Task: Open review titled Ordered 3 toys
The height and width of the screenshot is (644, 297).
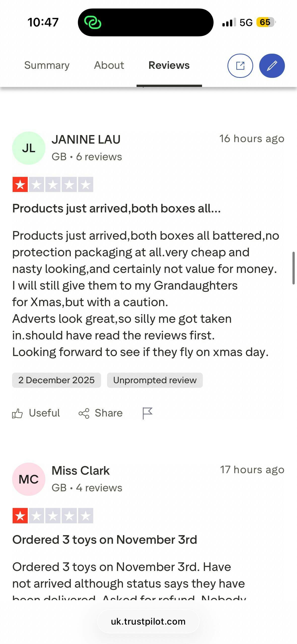Action: coord(105,540)
